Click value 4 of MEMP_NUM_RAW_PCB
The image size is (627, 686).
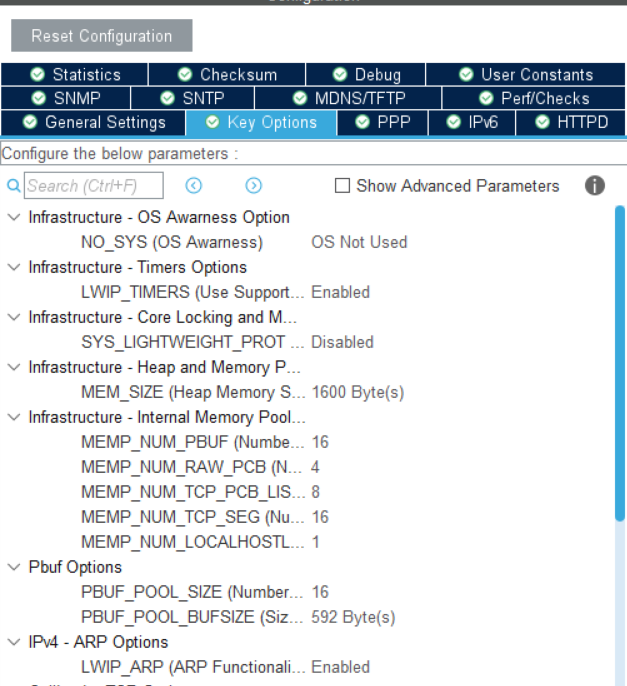click(x=315, y=467)
